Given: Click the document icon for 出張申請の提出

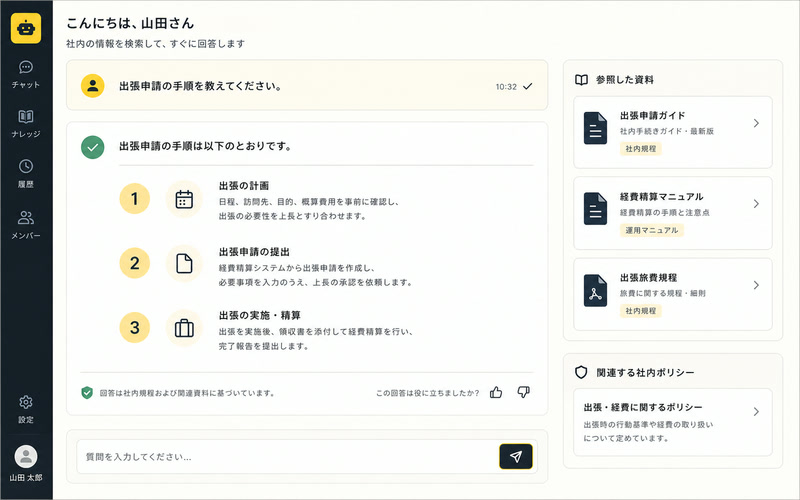Looking at the screenshot, I should click(184, 264).
